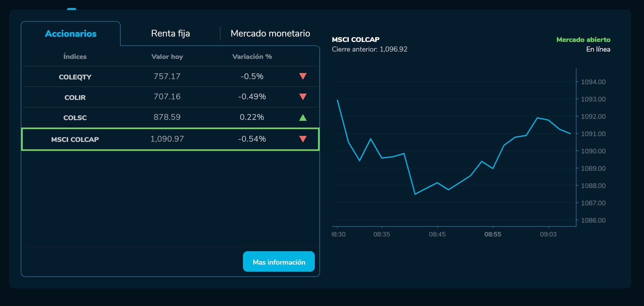Choose the COLSC index name
The image size is (644, 306).
pyautogui.click(x=75, y=118)
